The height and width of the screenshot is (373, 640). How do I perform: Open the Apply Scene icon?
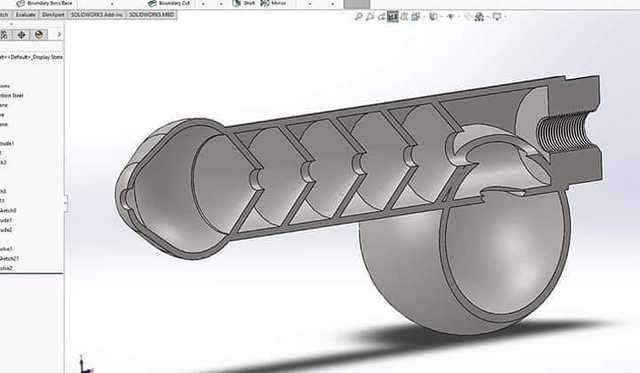(480, 17)
